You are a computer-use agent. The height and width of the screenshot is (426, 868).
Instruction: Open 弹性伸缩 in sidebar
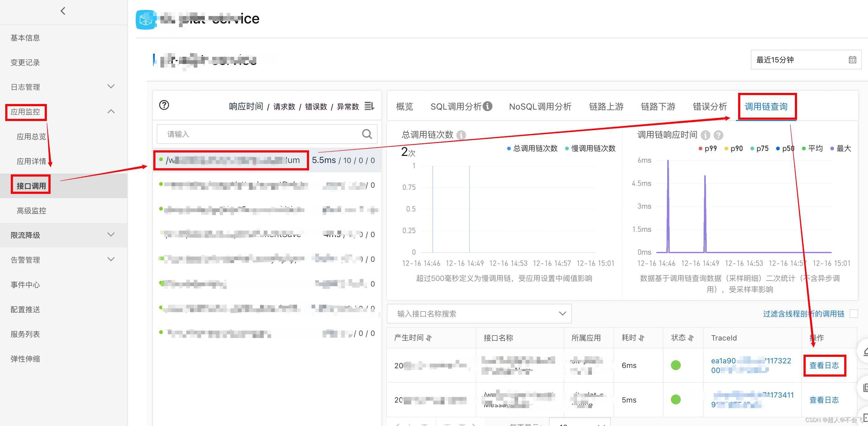point(25,358)
